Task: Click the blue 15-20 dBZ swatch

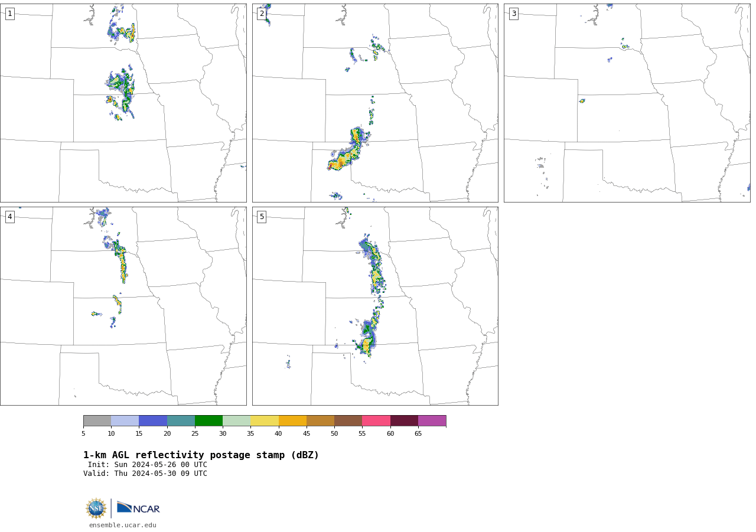Action: click(x=153, y=420)
